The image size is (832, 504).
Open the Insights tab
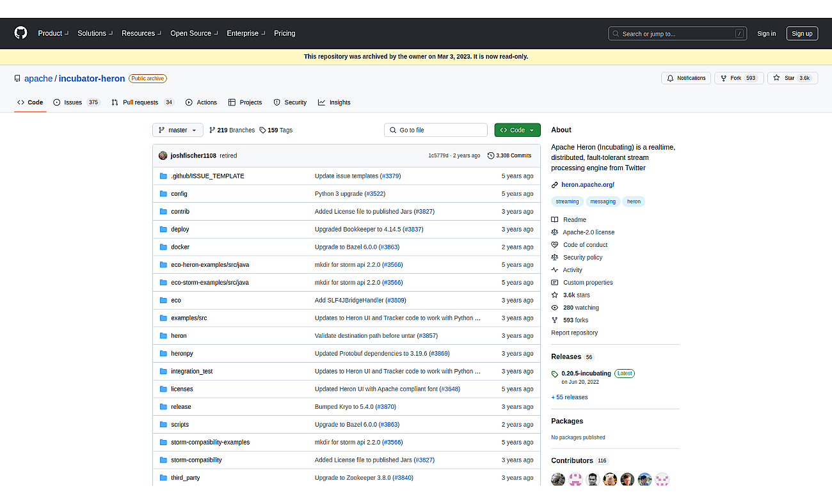pos(334,102)
